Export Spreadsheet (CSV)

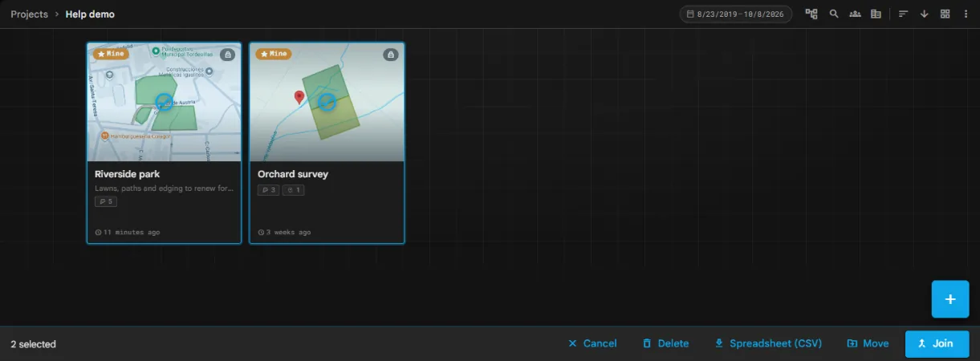(x=768, y=343)
